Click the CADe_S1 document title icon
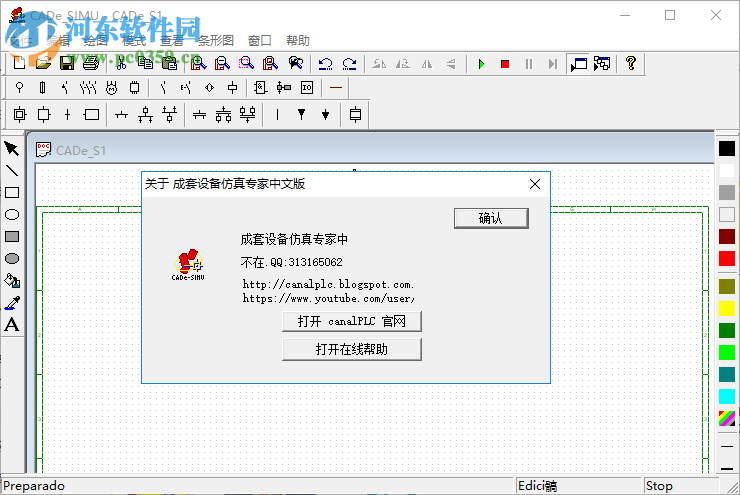The image size is (740, 495). point(43,150)
